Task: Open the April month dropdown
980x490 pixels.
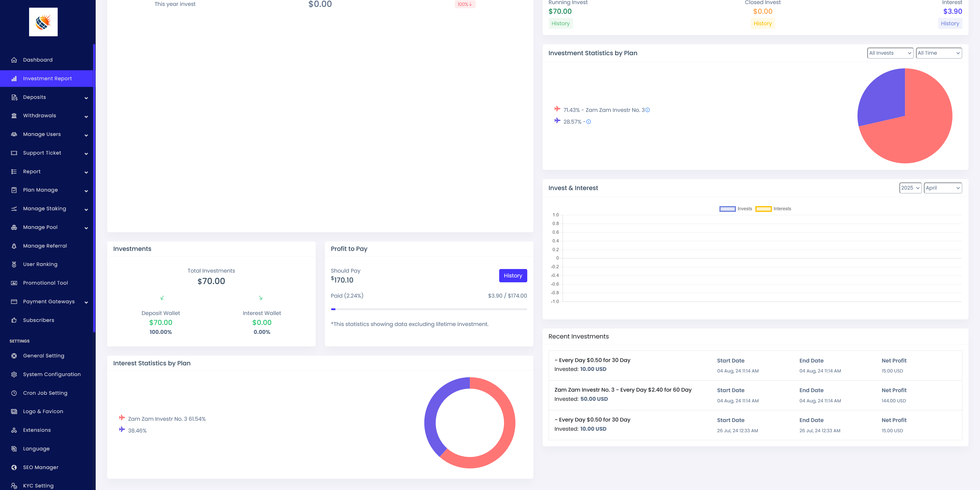Action: pyautogui.click(x=942, y=188)
